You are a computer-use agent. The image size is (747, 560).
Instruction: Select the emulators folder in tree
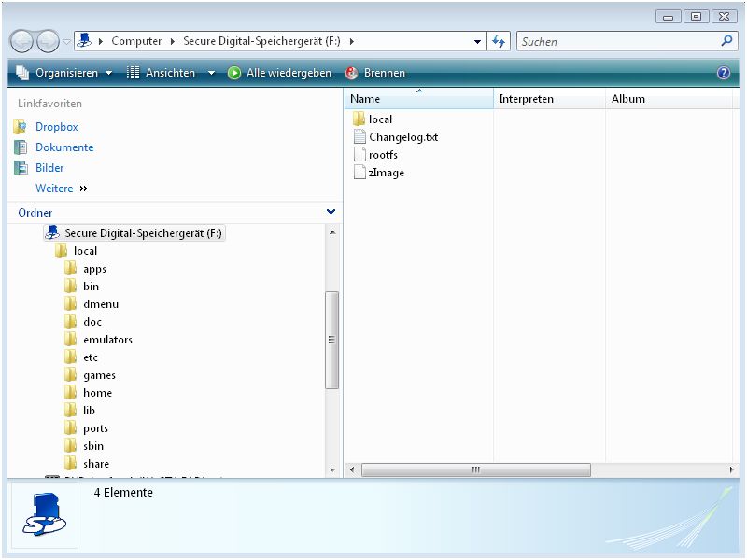[x=107, y=340]
